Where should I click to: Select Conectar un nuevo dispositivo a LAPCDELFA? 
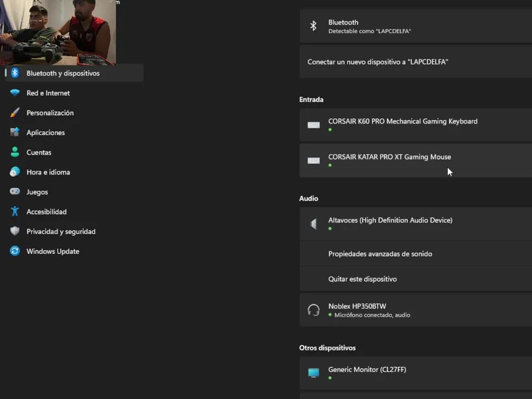point(378,62)
